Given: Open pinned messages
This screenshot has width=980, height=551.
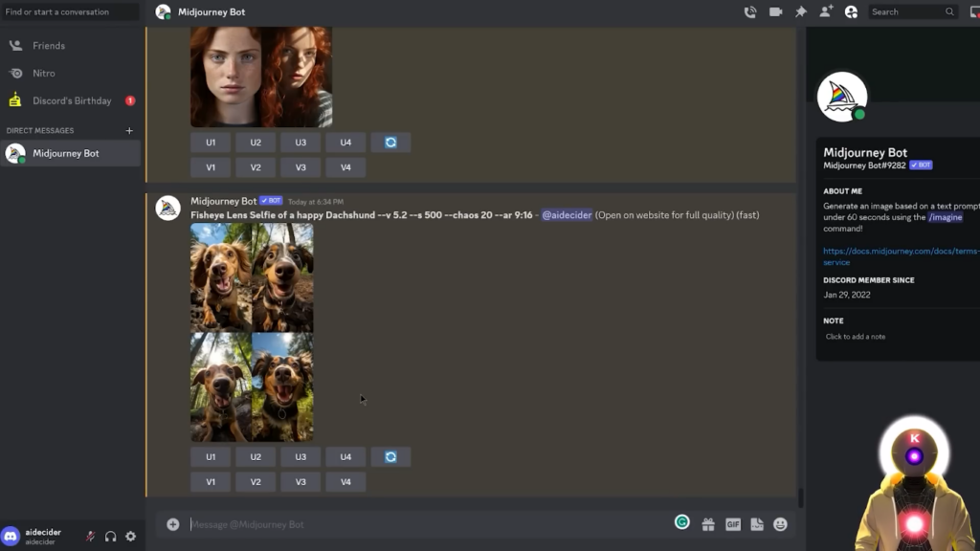Looking at the screenshot, I should click(801, 12).
